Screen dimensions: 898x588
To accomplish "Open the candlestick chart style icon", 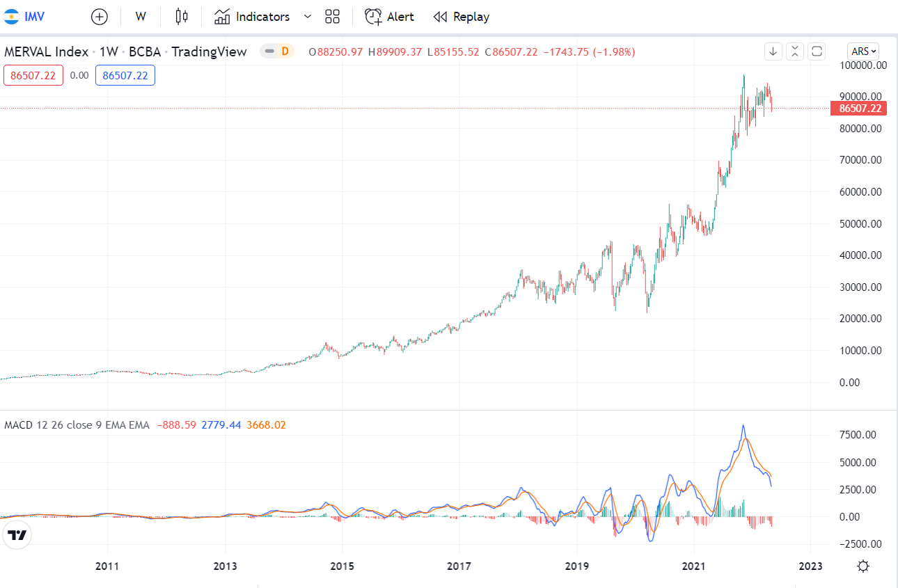I will (182, 17).
